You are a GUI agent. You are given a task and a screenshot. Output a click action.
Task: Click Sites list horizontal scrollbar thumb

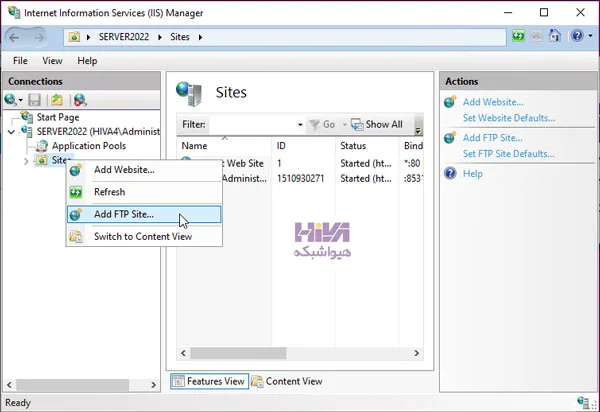(238, 353)
